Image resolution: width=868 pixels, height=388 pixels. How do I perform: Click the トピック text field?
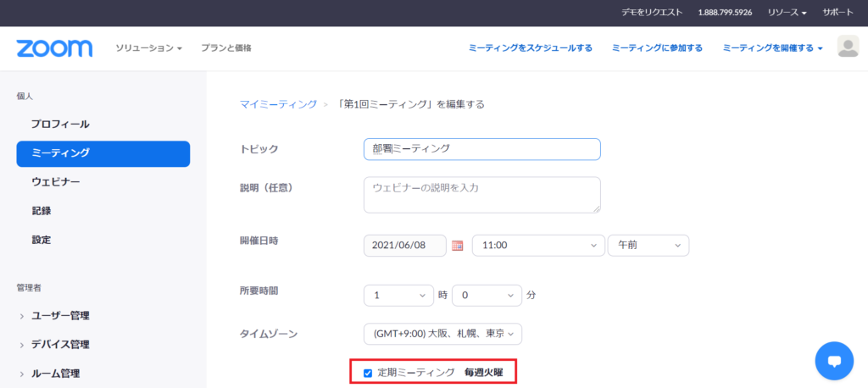tap(481, 149)
